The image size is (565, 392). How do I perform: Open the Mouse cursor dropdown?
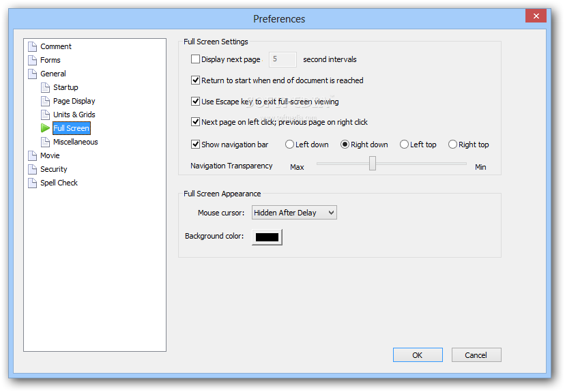click(x=294, y=213)
